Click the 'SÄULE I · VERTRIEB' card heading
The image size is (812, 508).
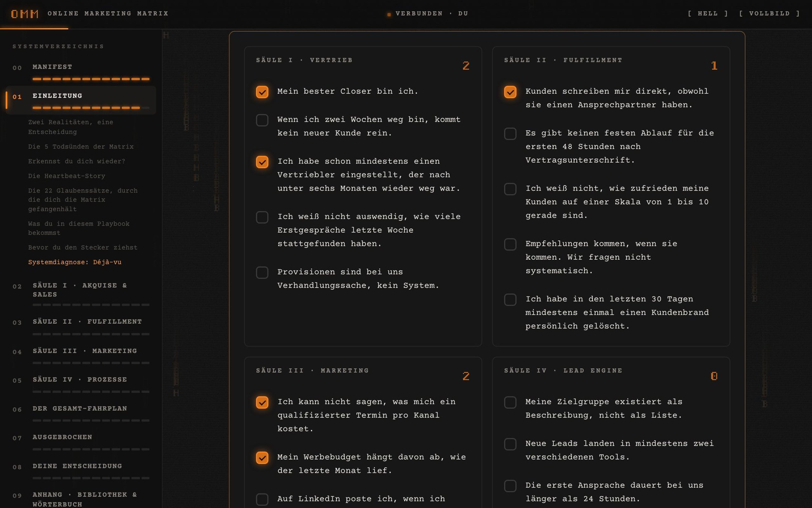coord(304,60)
